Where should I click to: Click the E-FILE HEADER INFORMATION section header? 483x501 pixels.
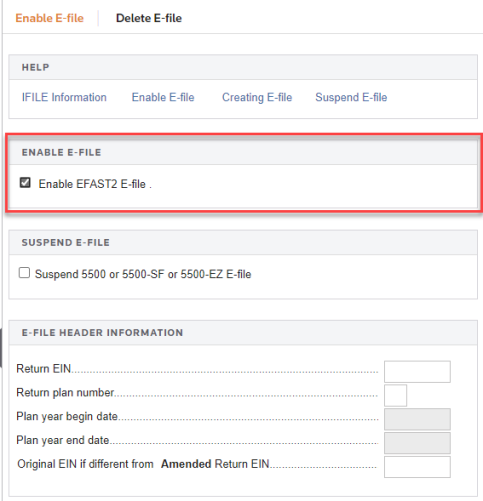tap(243, 333)
